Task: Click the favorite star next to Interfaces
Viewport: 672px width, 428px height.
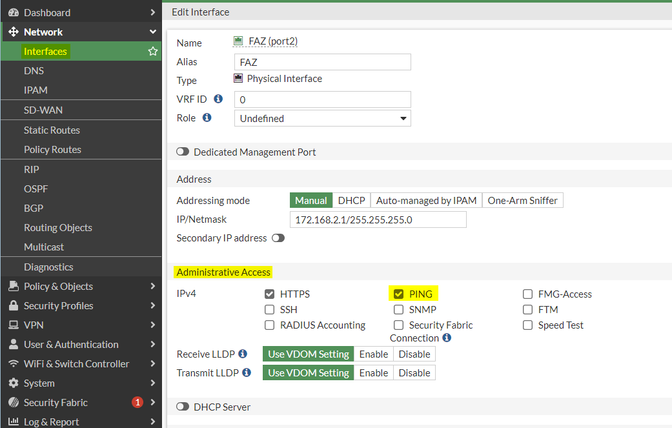Action: pos(153,51)
